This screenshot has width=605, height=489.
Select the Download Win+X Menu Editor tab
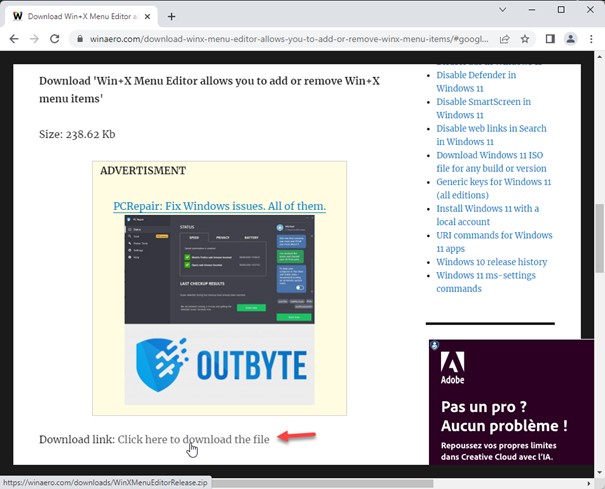[x=79, y=16]
